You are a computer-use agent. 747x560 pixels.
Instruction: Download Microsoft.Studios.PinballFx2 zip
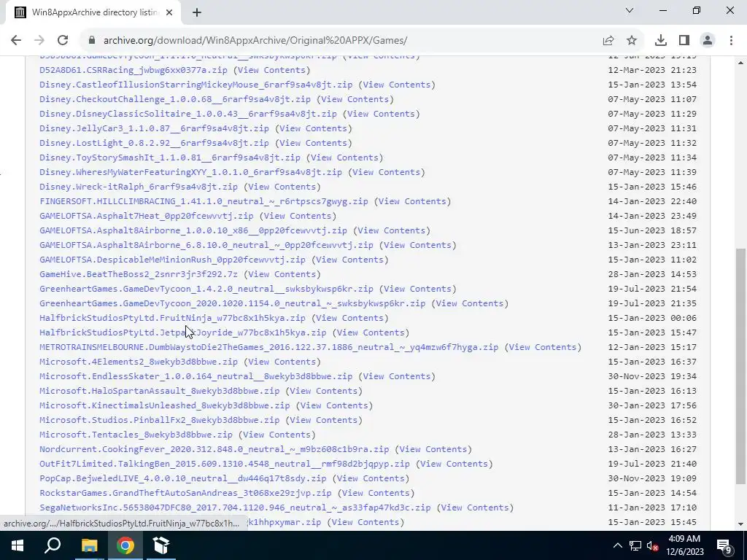tap(159, 420)
